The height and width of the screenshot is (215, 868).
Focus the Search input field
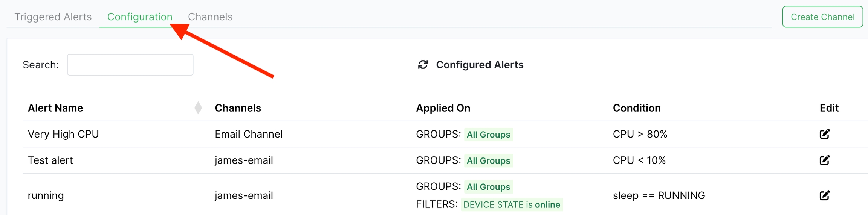pyautogui.click(x=130, y=65)
